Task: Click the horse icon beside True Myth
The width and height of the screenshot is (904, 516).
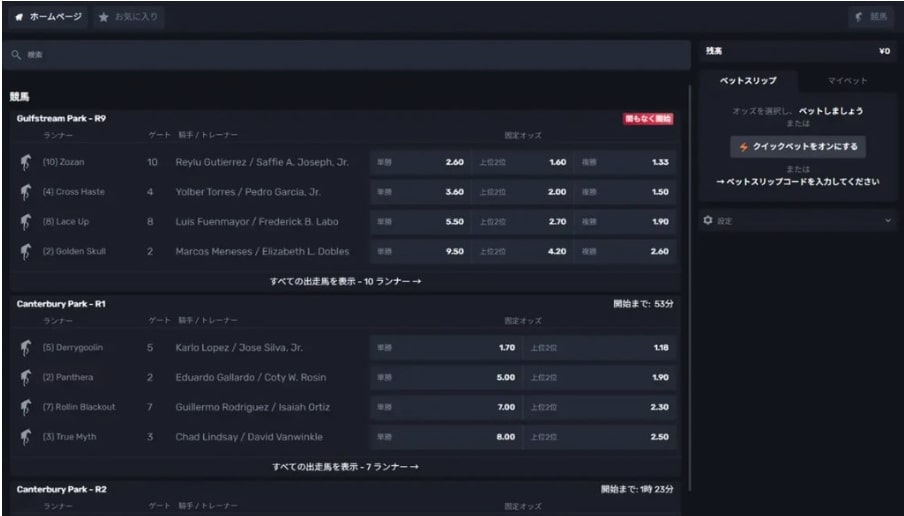Action: point(25,437)
